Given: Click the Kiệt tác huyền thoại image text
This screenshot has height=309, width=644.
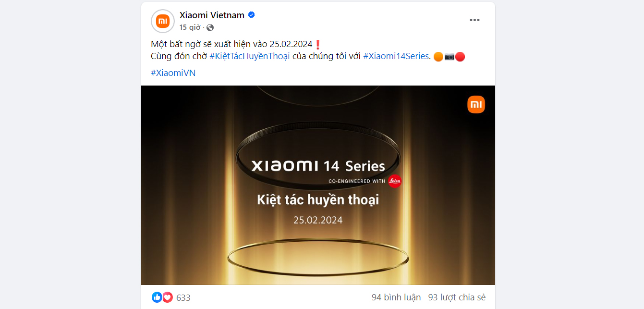Looking at the screenshot, I should [x=318, y=199].
